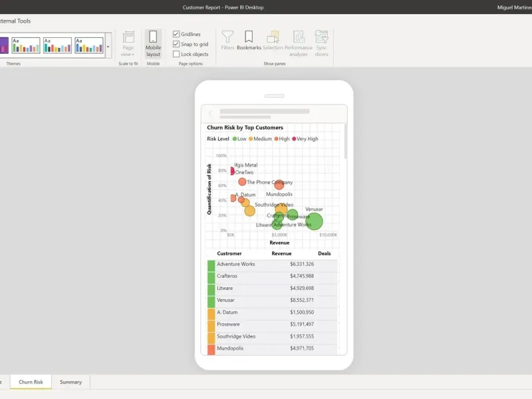Open the External Tools ribbon tab
This screenshot has height=399, width=532.
click(x=15, y=21)
